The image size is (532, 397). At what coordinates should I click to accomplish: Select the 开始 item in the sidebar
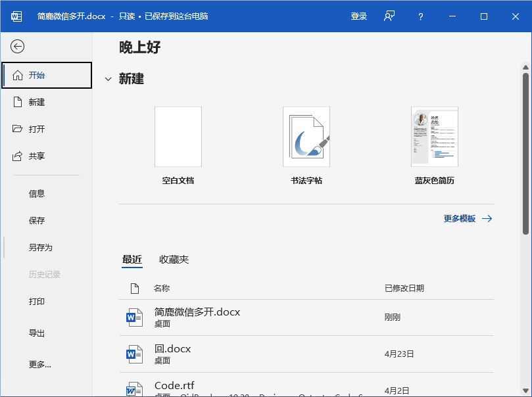[x=47, y=75]
